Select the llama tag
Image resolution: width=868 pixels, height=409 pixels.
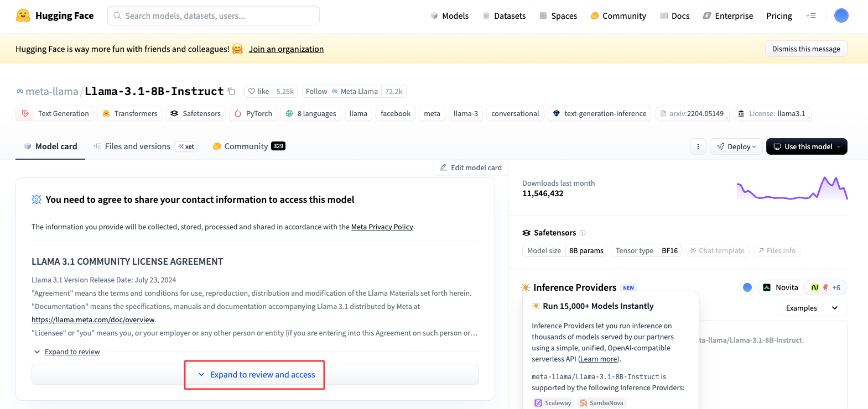point(358,113)
